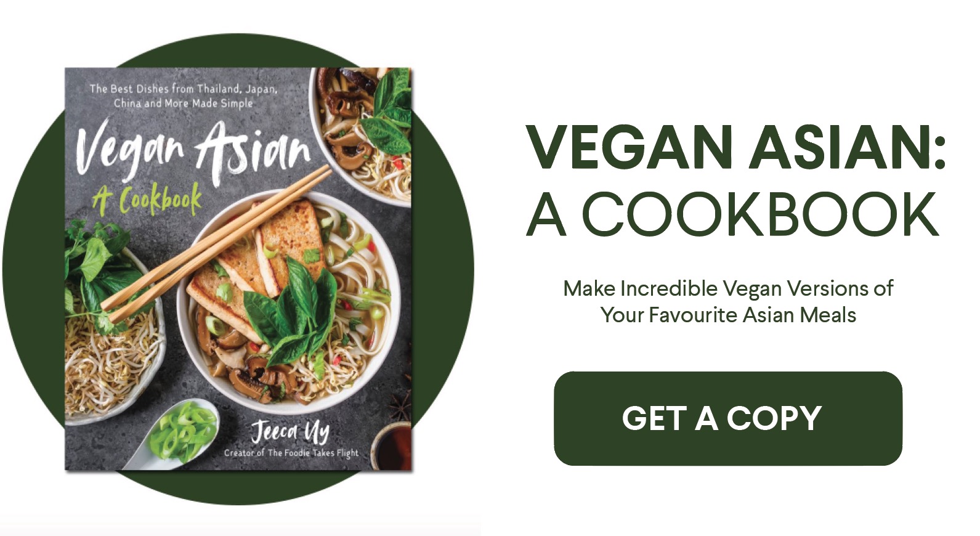The width and height of the screenshot is (980, 536).
Task: Click the basil leaves in the center bowl
Action: (291, 311)
